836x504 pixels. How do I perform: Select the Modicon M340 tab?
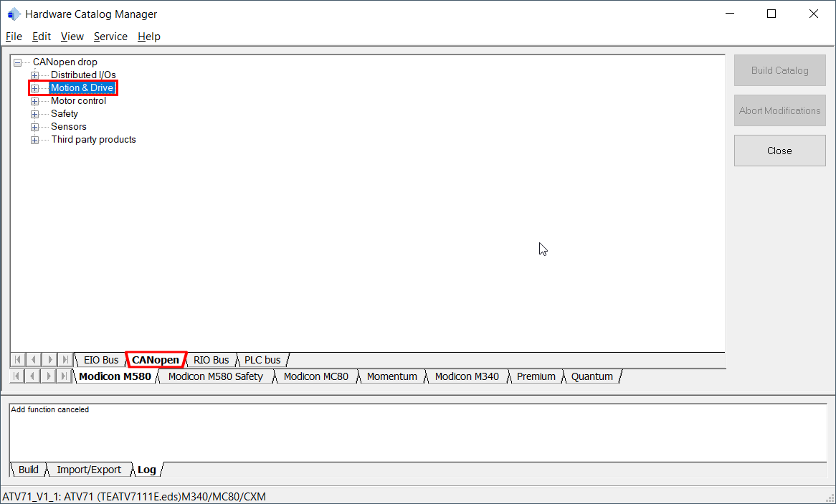(467, 376)
